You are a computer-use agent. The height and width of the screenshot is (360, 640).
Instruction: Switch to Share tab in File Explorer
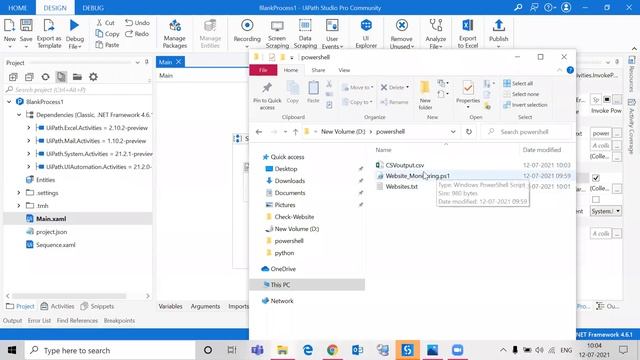coord(318,70)
